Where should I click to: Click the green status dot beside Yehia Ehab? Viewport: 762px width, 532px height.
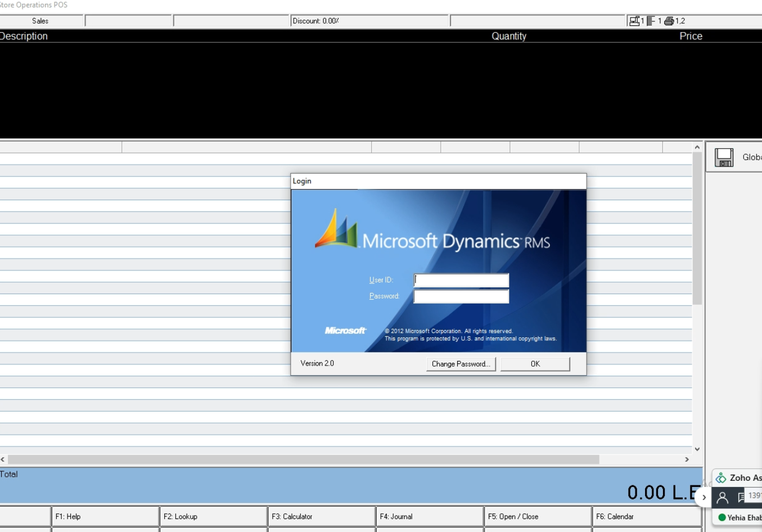[722, 517]
